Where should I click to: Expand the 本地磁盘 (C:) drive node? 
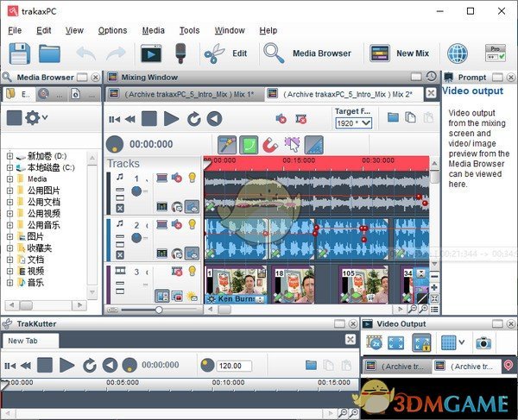[x=9, y=167]
